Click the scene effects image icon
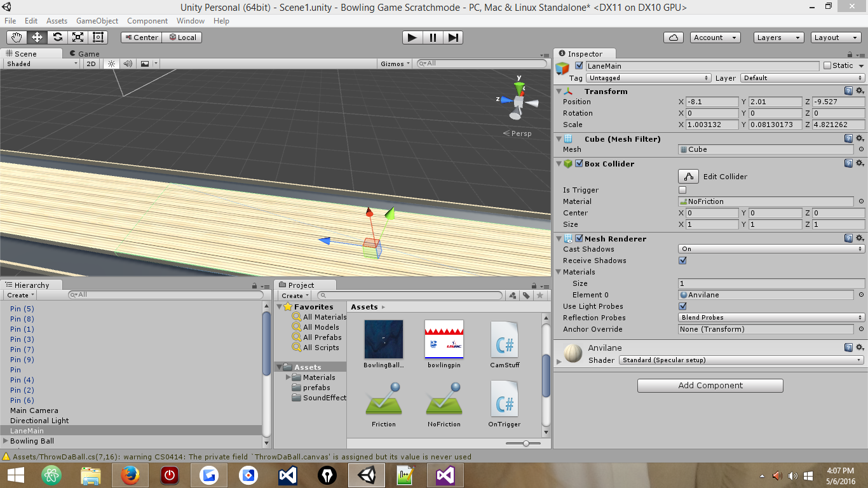The image size is (868, 488). [x=145, y=64]
